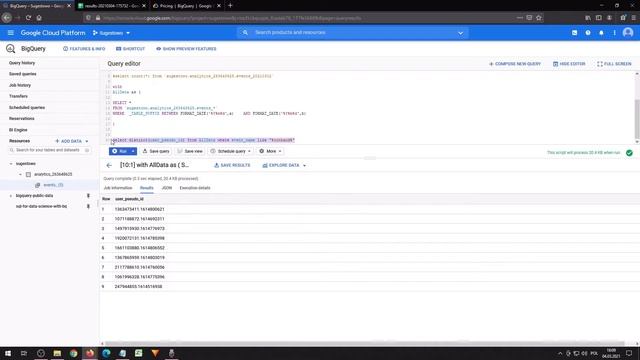The image size is (640, 360).
Task: Switch to the Pricing BigQuery browser tab
Action: coord(187,6)
